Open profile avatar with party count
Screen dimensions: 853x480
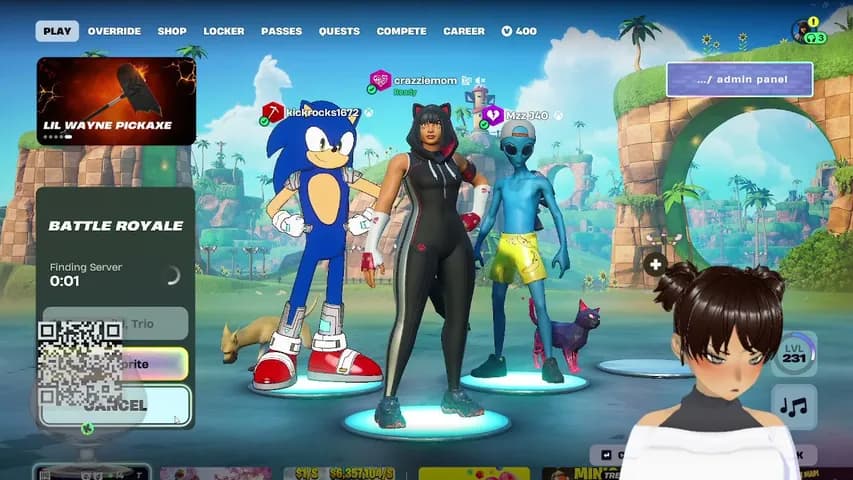pyautogui.click(x=801, y=31)
